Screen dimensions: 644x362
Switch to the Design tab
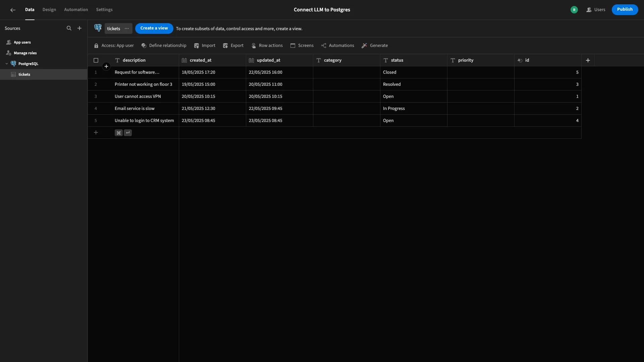tap(49, 10)
